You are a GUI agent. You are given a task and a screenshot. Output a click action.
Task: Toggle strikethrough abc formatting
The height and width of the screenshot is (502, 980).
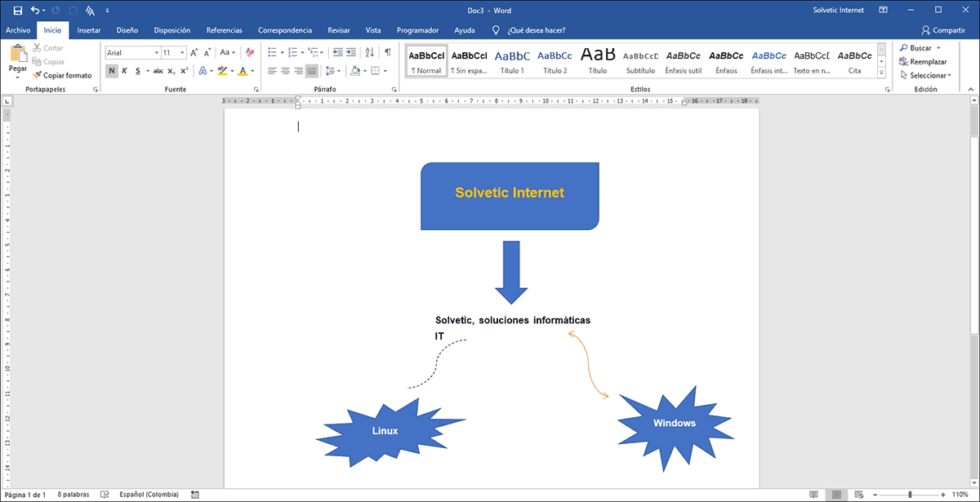point(157,71)
